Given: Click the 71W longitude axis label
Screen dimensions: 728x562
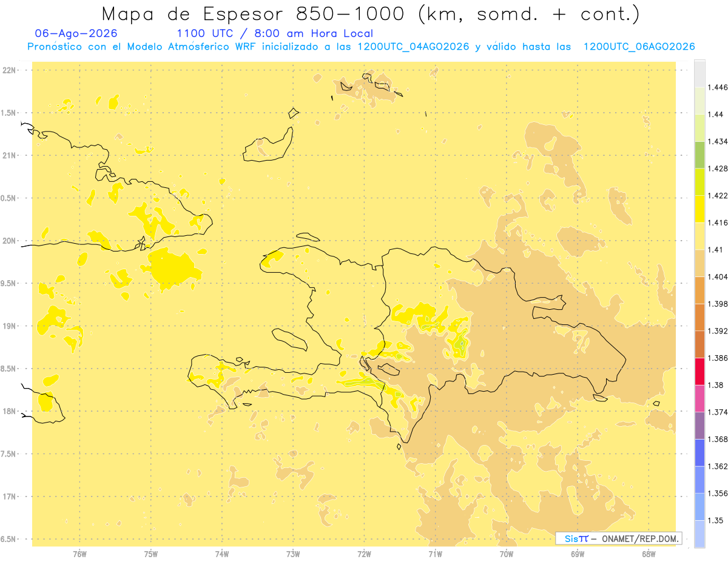Looking at the screenshot, I should pyautogui.click(x=435, y=554).
